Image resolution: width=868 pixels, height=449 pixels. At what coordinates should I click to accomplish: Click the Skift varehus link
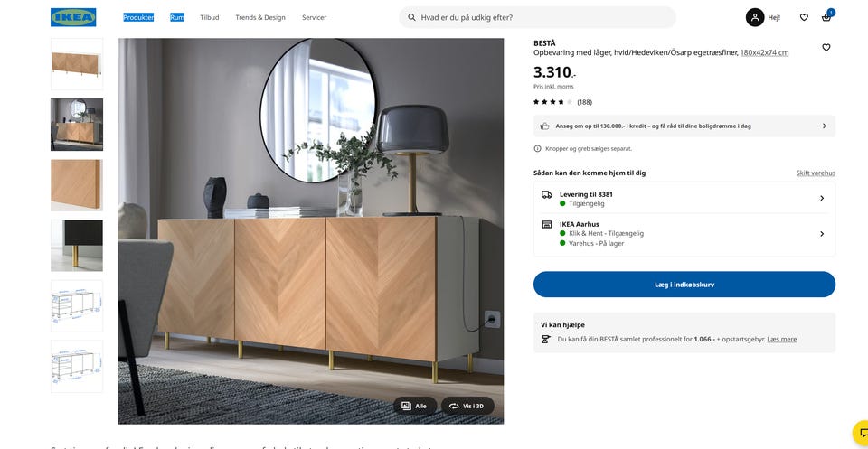[816, 173]
